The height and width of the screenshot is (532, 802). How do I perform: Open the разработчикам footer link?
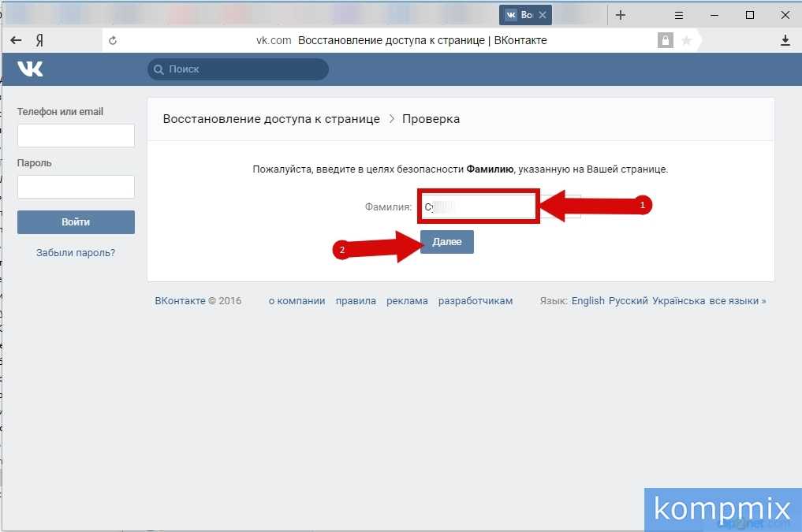point(476,300)
